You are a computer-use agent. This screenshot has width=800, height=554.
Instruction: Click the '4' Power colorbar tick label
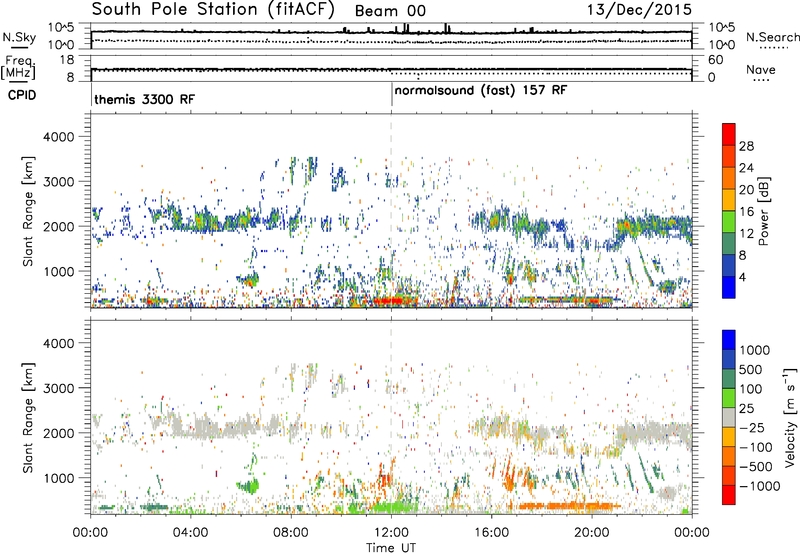click(742, 278)
